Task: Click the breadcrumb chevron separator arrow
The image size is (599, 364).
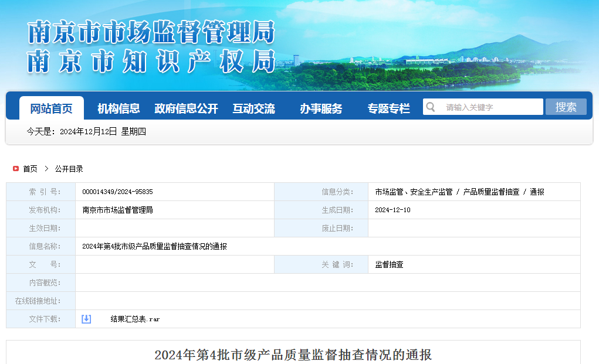Action: (x=46, y=169)
